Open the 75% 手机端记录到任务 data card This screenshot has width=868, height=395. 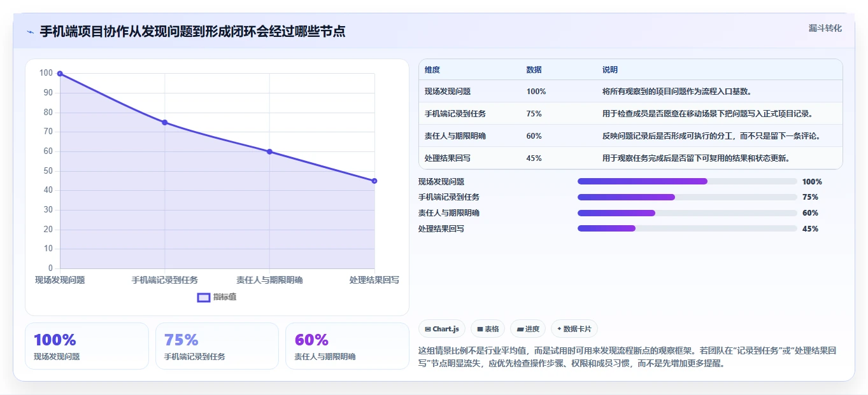tap(217, 346)
